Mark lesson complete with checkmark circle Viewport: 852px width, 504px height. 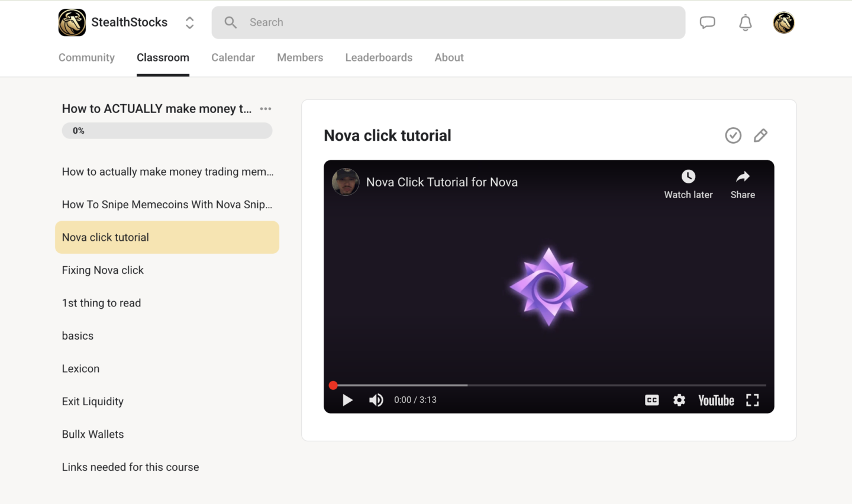pyautogui.click(x=733, y=135)
